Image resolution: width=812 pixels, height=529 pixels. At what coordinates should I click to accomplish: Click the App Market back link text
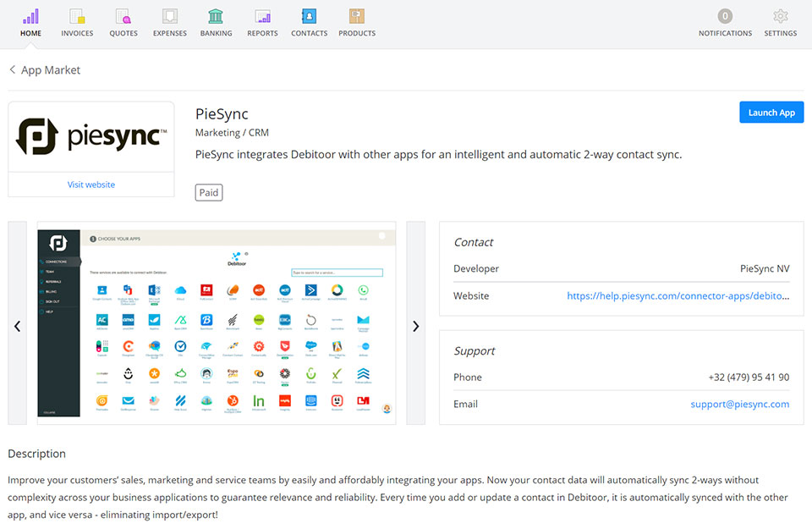51,70
